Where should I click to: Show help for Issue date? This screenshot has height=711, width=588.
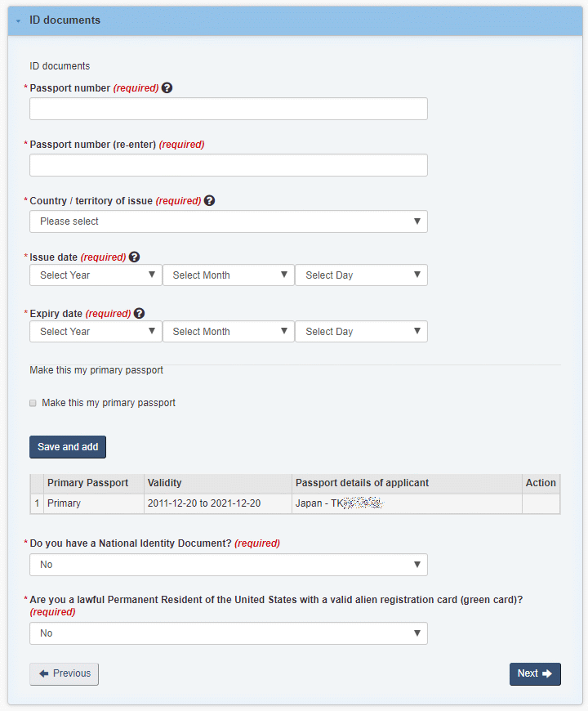pos(134,257)
